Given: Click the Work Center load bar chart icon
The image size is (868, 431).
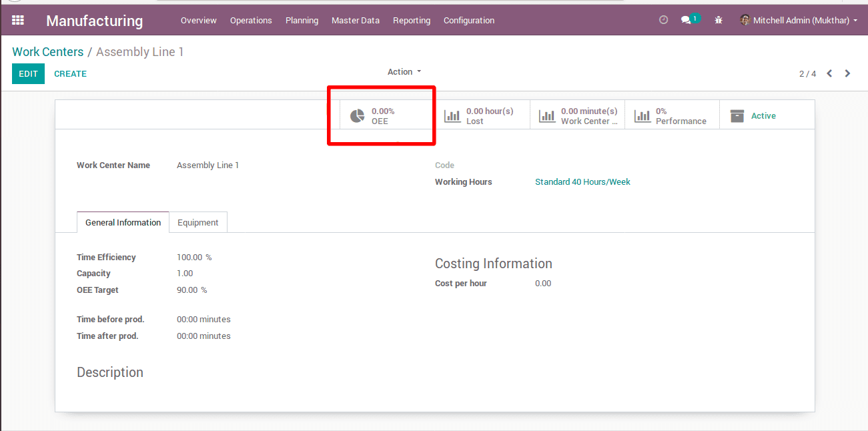Looking at the screenshot, I should [x=547, y=116].
